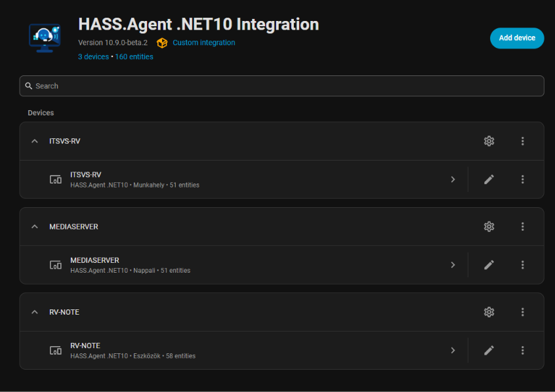This screenshot has width=555, height=392.
Task: Click the ITSVS-RV section header title
Action: point(65,141)
